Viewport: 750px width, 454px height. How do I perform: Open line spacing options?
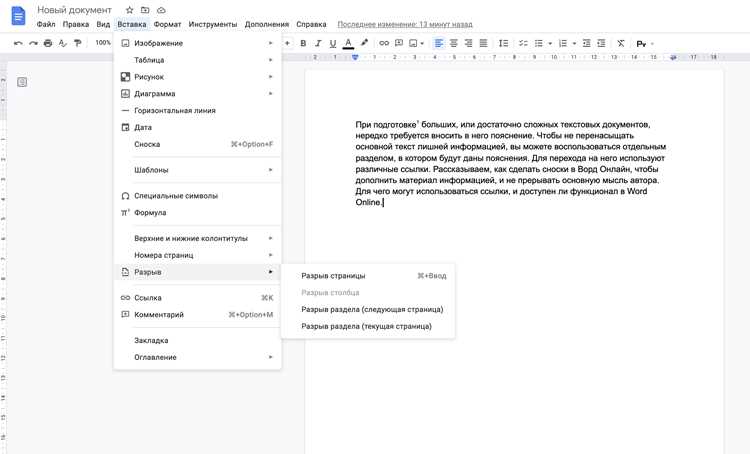[x=503, y=43]
